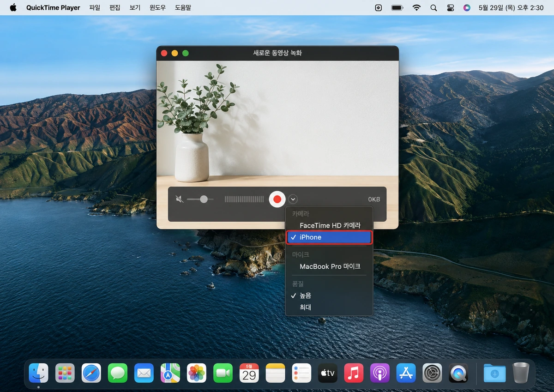Open Calendar from the Dock
The image size is (554, 392).
(249, 373)
